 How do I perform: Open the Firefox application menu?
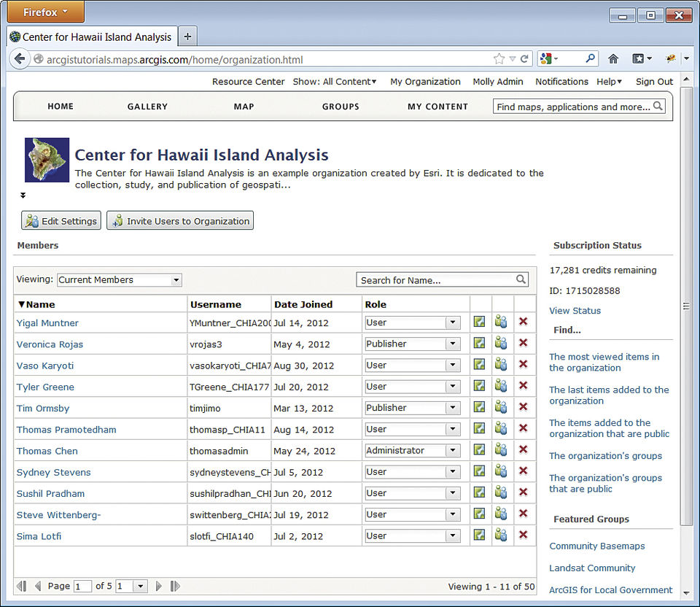click(45, 12)
